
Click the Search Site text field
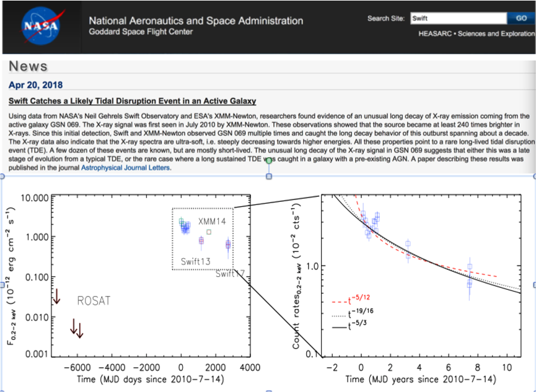click(x=459, y=19)
